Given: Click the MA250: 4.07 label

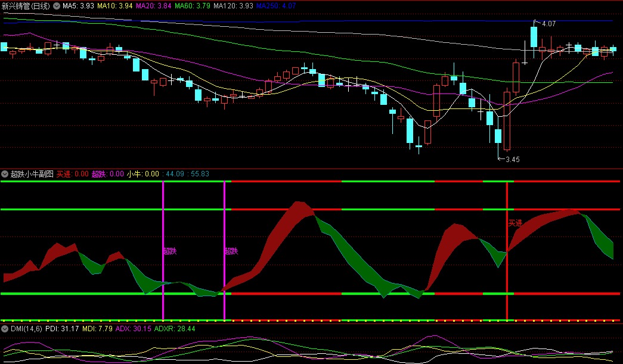Looking at the screenshot, I should click(276, 6).
